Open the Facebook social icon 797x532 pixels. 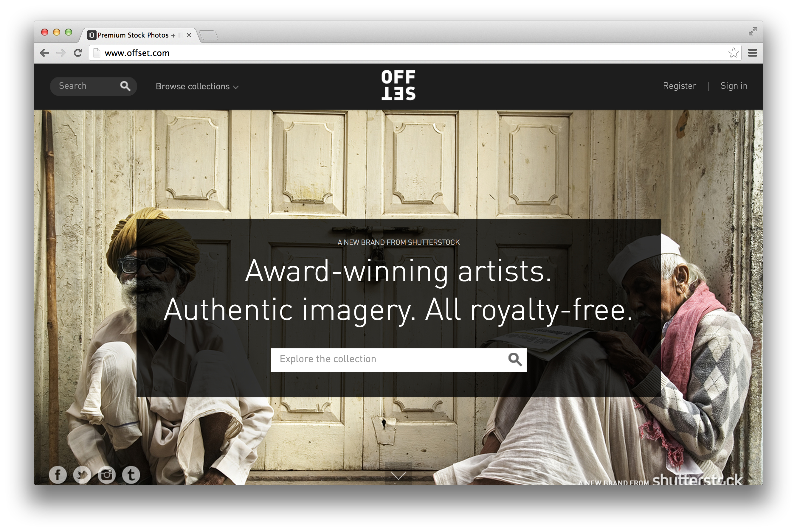[x=58, y=475]
